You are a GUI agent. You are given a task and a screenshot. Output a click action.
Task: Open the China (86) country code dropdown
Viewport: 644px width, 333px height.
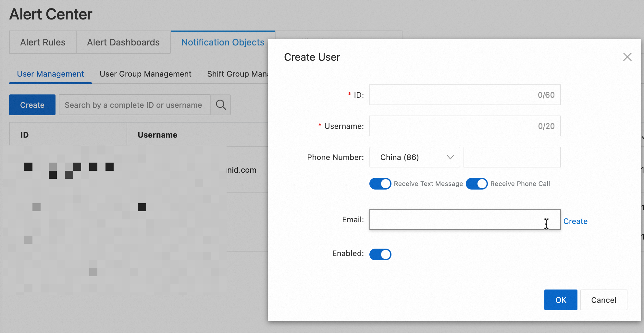pyautogui.click(x=415, y=157)
